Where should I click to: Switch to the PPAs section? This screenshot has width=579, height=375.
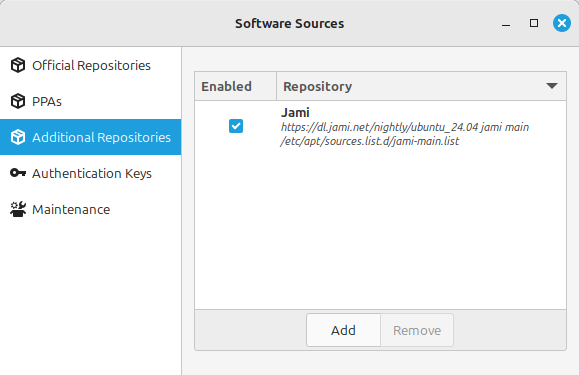click(x=90, y=101)
